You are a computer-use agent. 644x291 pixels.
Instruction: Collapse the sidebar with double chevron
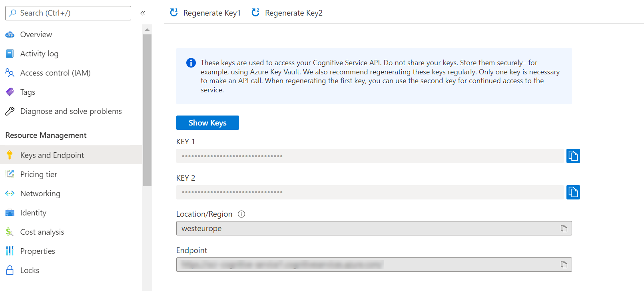point(143,13)
